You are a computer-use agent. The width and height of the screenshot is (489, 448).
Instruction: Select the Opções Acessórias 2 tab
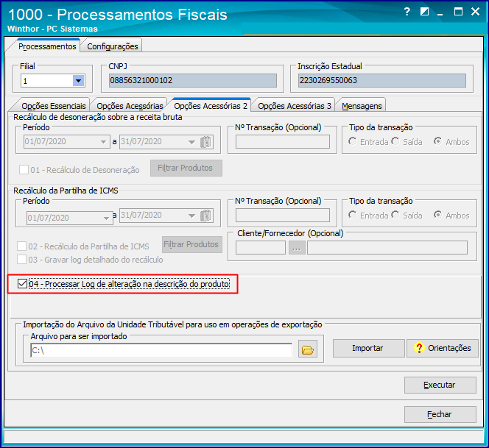pyautogui.click(x=211, y=106)
